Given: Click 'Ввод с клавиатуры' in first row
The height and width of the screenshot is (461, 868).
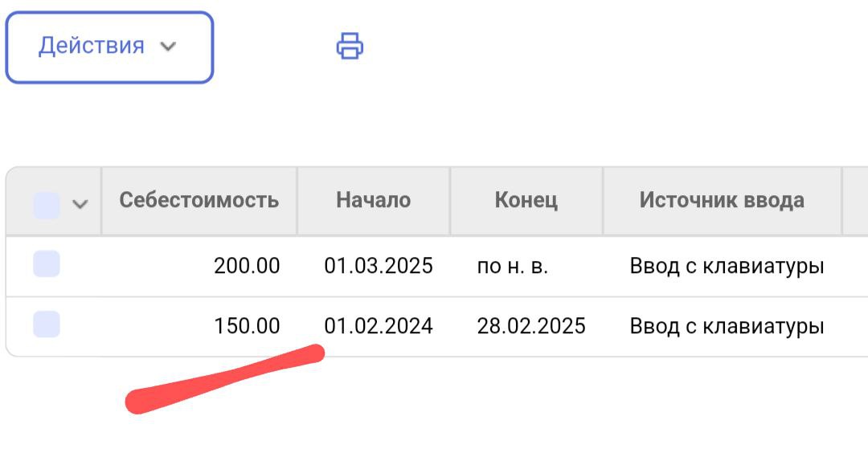Looking at the screenshot, I should [x=727, y=266].
